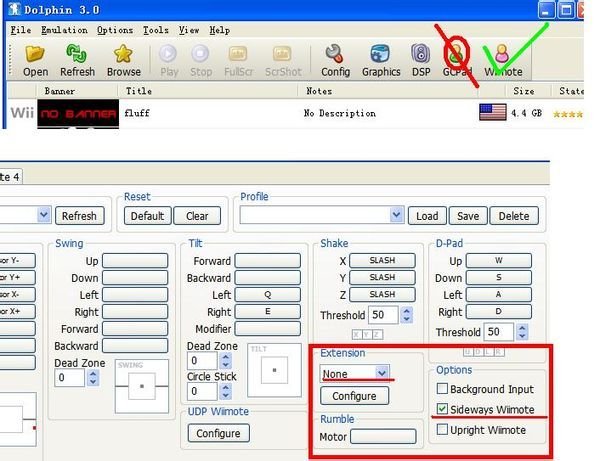600x461 pixels.
Task: Uncheck the Sideways Wiimote option
Action: (442, 410)
